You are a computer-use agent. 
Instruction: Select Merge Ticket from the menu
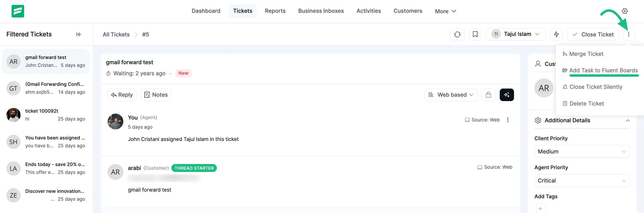click(583, 54)
